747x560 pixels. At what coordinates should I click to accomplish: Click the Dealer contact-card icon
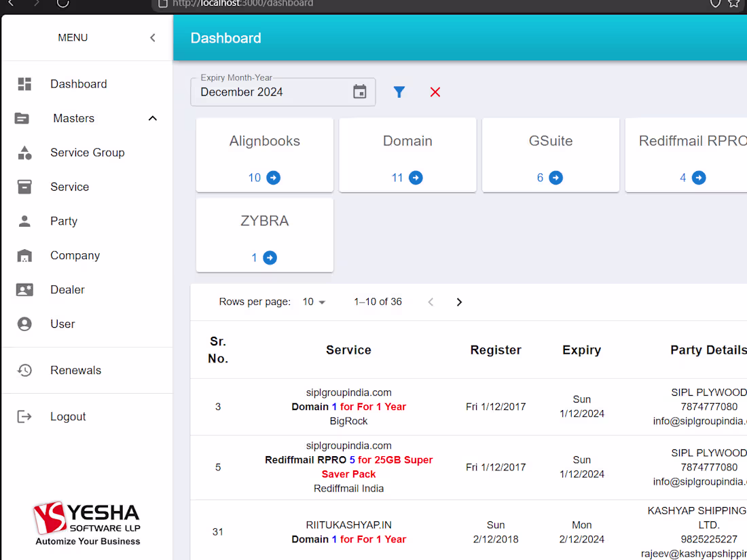[x=25, y=289]
